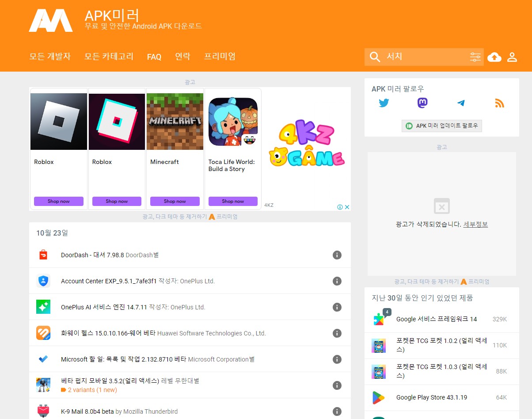Click Shop now under Minecraft
Screen dimensions: 532x419
[175, 202]
